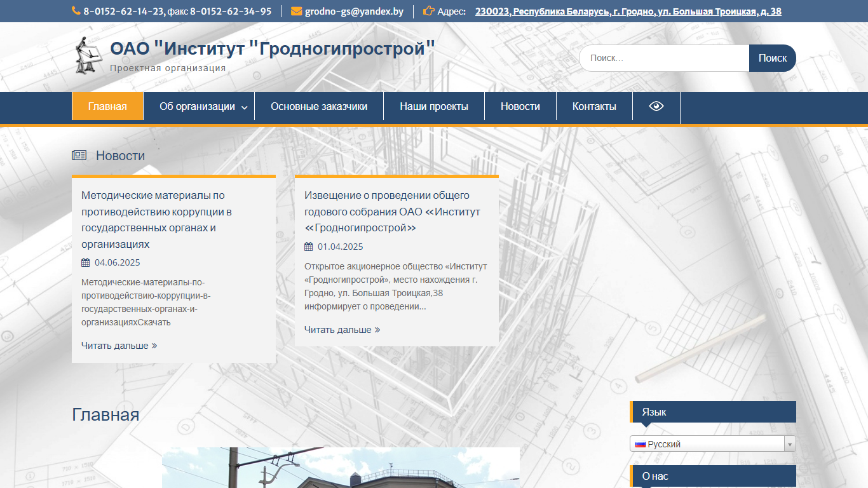868x488 pixels.
Task: Toggle the eye accessibility view in navigation
Action: [656, 106]
